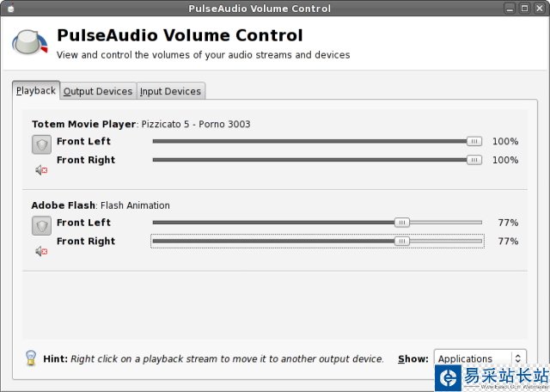Open the Input Devices tab

pyautogui.click(x=170, y=91)
